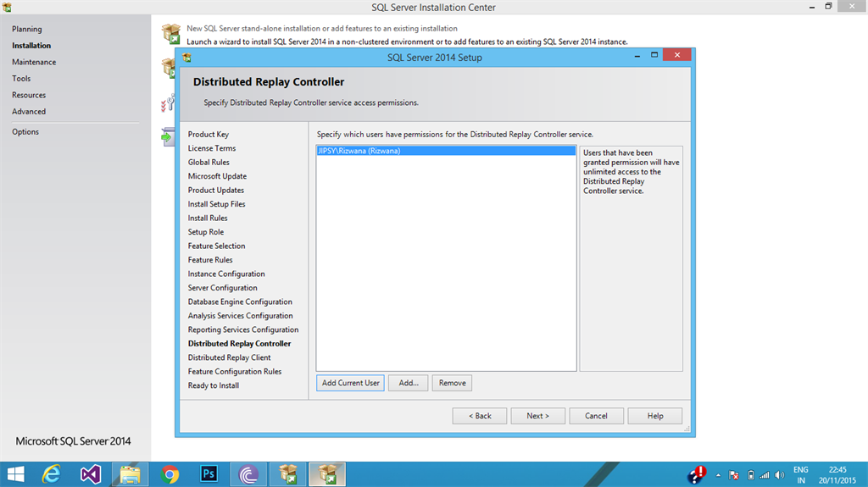Click the battery status tray icon

pyautogui.click(x=751, y=475)
